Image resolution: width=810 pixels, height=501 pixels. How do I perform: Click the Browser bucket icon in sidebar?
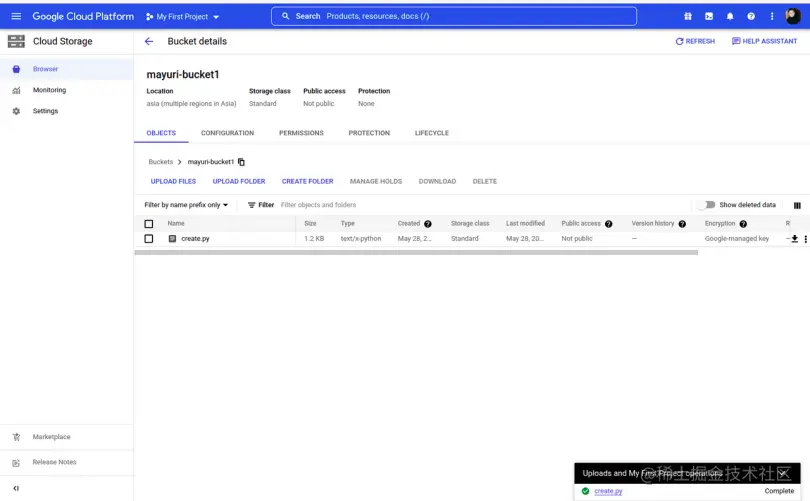[16, 69]
